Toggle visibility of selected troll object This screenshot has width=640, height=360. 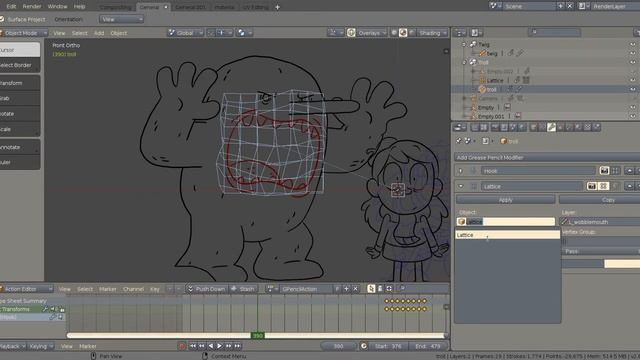coord(633,89)
